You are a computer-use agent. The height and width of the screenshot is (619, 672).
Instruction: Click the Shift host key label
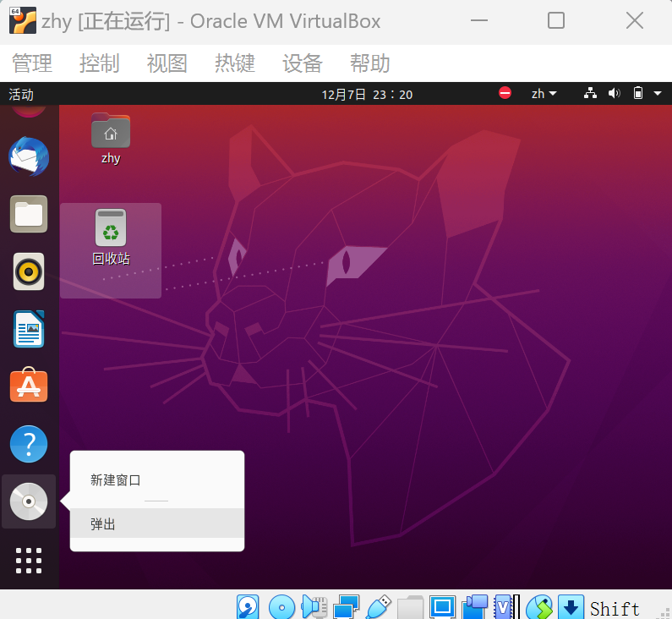tap(615, 609)
